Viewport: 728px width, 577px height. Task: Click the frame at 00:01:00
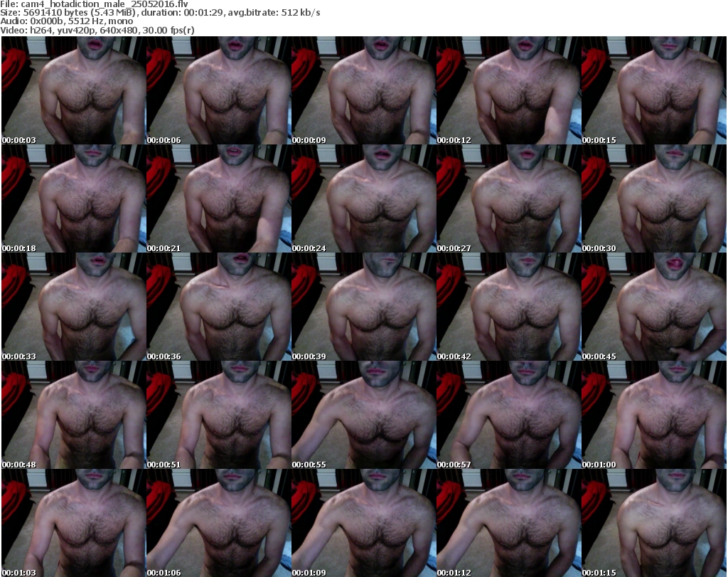[654, 415]
